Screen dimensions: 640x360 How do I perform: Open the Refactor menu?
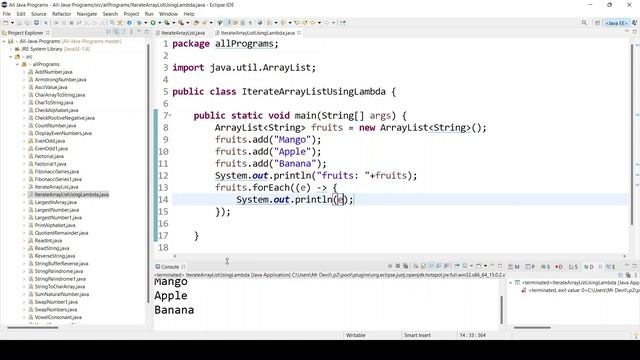click(62, 14)
